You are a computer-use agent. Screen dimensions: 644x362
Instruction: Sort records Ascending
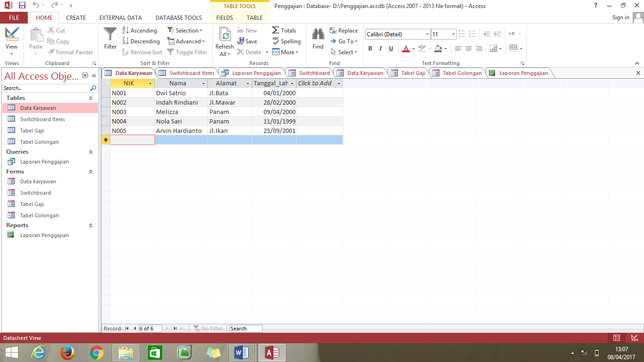coord(140,31)
